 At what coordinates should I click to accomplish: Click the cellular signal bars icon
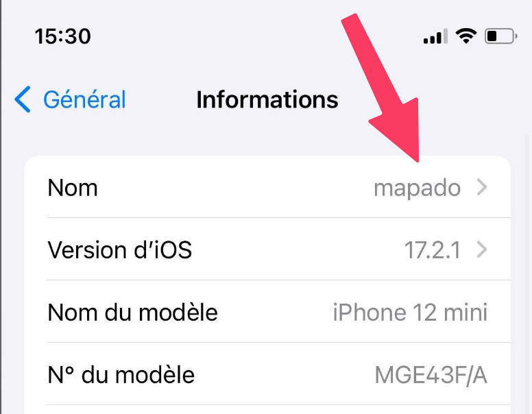tap(435, 36)
